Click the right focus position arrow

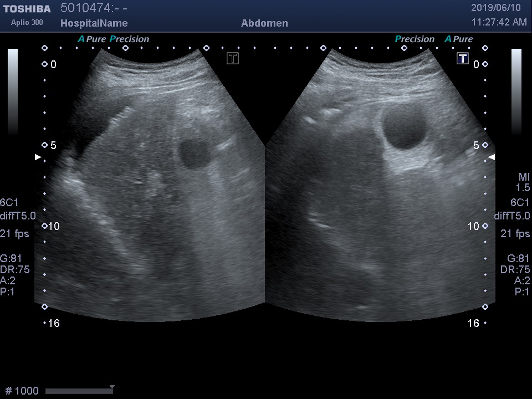tap(491, 157)
